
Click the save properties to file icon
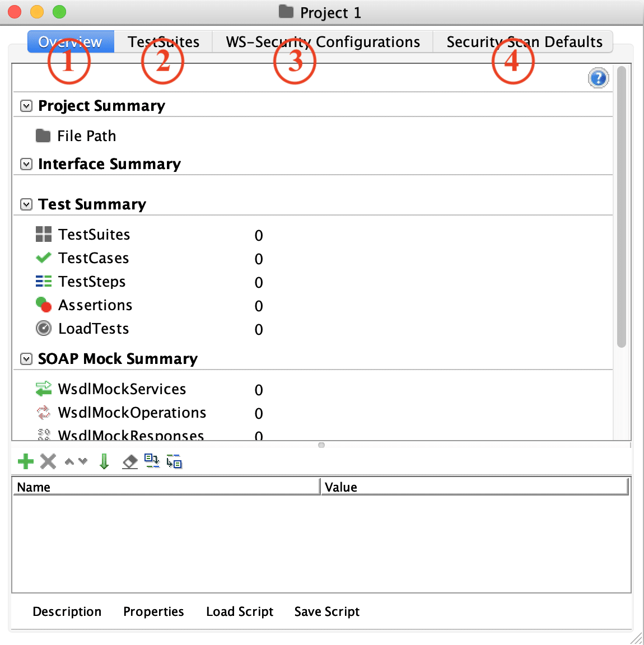174,461
